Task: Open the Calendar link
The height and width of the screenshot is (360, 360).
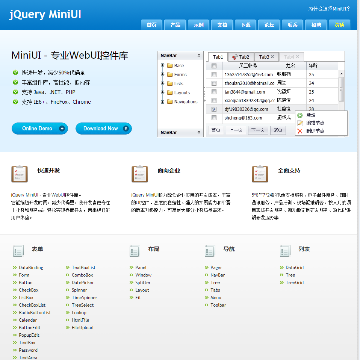Action: (x=28, y=320)
